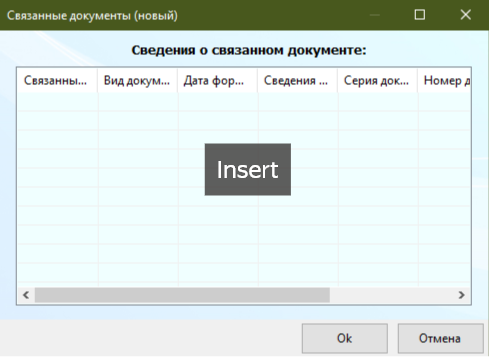The image size is (489, 363).
Task: Click the Номер column header
Action: pos(444,80)
